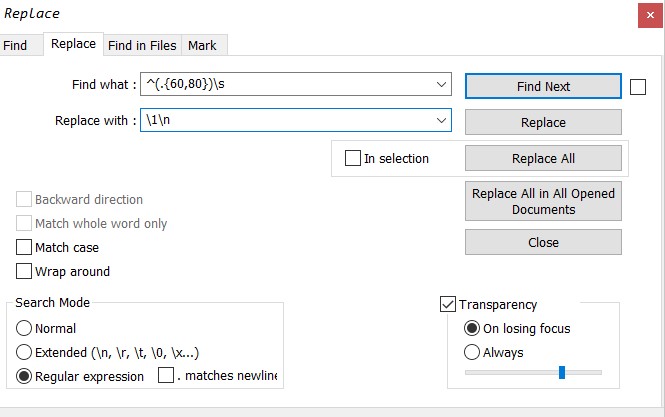Screen dimensions: 665x417
Task: Enable the '. matches newline' checkbox
Action: (166, 375)
